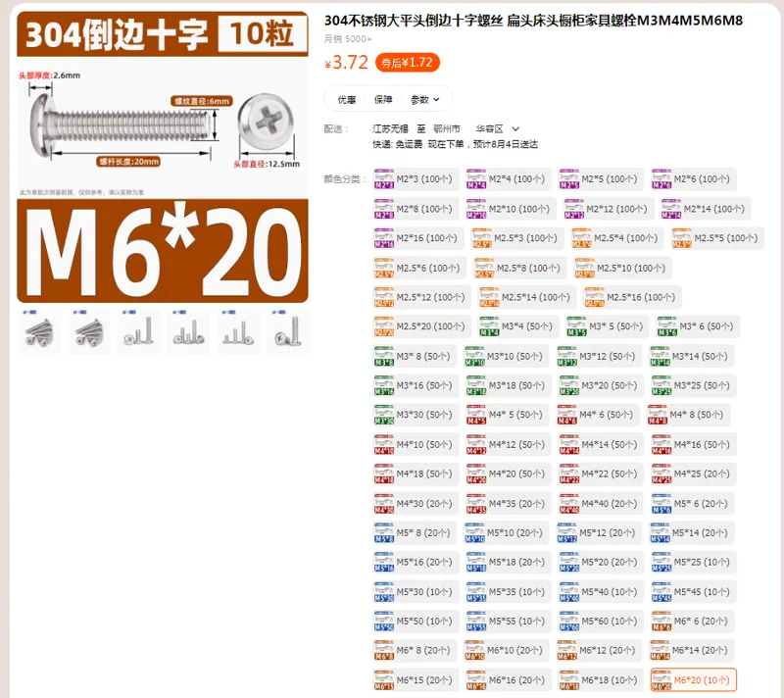This screenshot has width=784, height=698.
Task: Click the M4*30 red swatch icon
Action: pos(384,504)
